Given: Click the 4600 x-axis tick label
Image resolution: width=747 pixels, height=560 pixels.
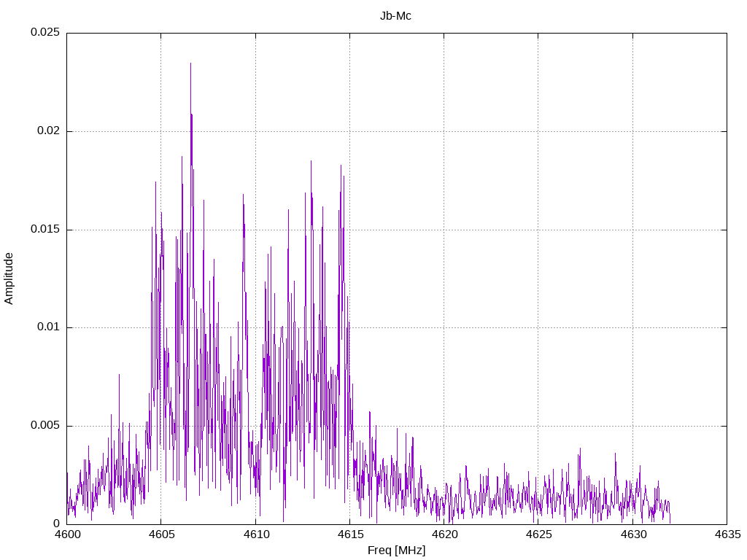Looking at the screenshot, I should (67, 534).
